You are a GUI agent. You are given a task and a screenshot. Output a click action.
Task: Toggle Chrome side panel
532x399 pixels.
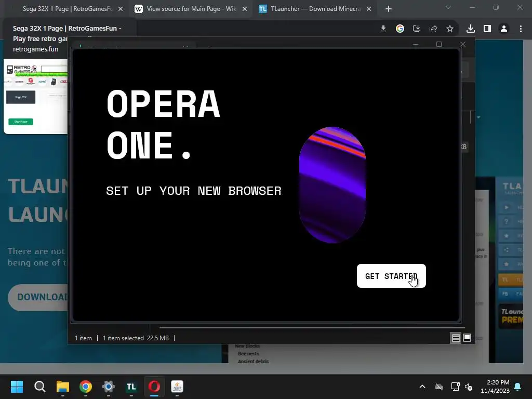[x=487, y=29]
